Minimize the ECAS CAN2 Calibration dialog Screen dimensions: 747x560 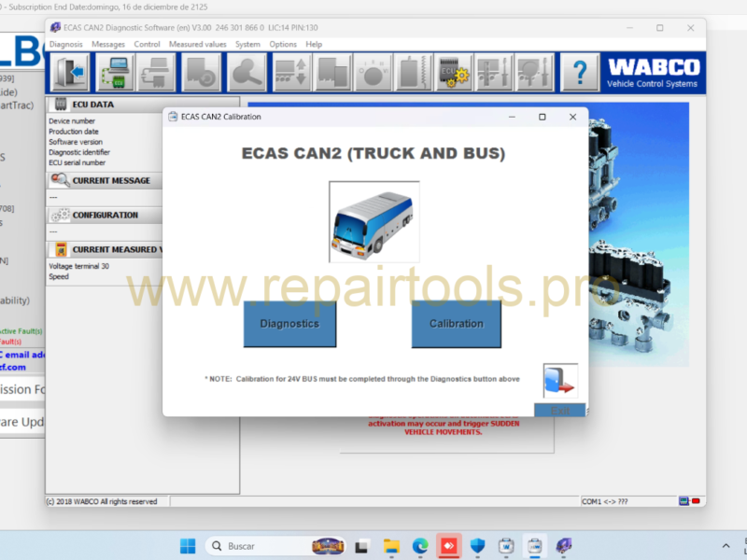(x=512, y=118)
